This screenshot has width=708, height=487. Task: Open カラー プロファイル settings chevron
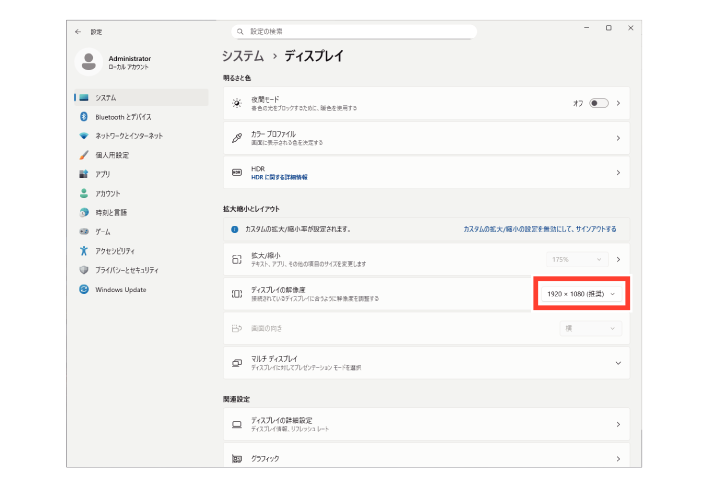[x=618, y=138]
